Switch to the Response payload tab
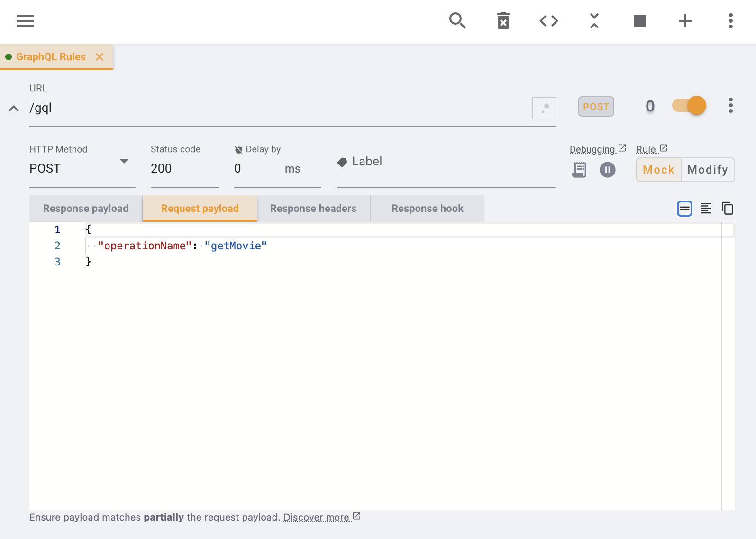 pos(86,209)
